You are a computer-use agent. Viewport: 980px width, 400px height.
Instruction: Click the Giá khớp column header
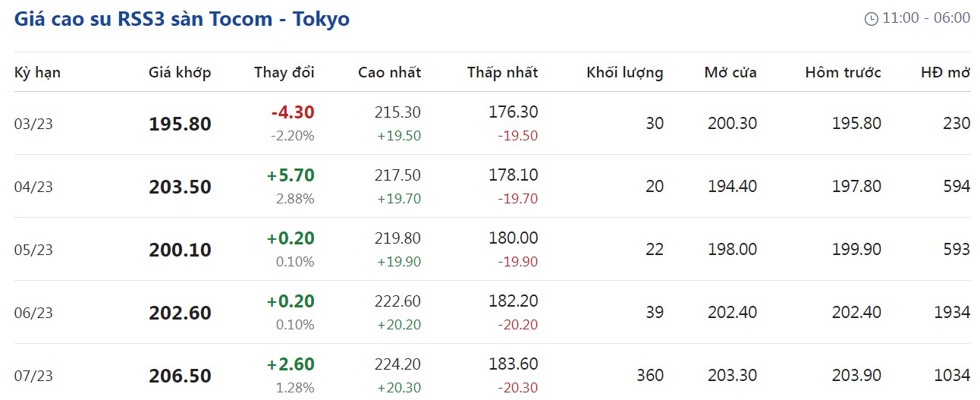(x=180, y=73)
